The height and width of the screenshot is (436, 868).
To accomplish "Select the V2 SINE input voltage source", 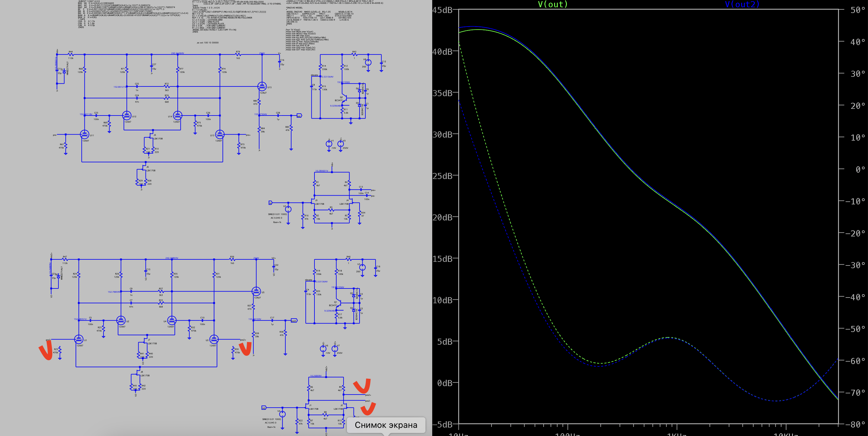I will pos(288,209).
